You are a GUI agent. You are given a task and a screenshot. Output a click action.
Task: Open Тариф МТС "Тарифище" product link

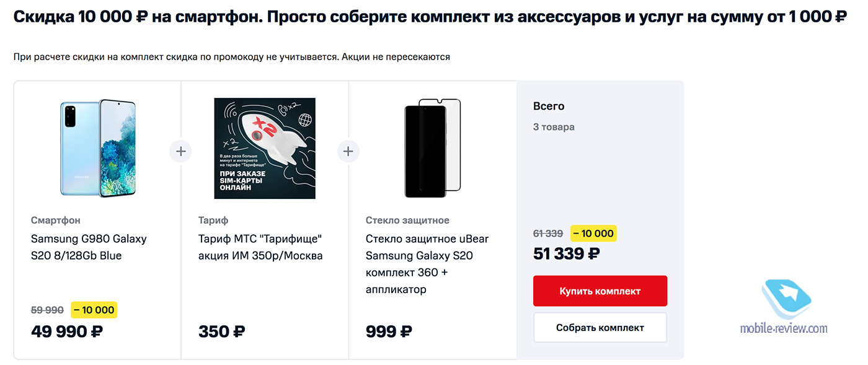click(x=260, y=247)
